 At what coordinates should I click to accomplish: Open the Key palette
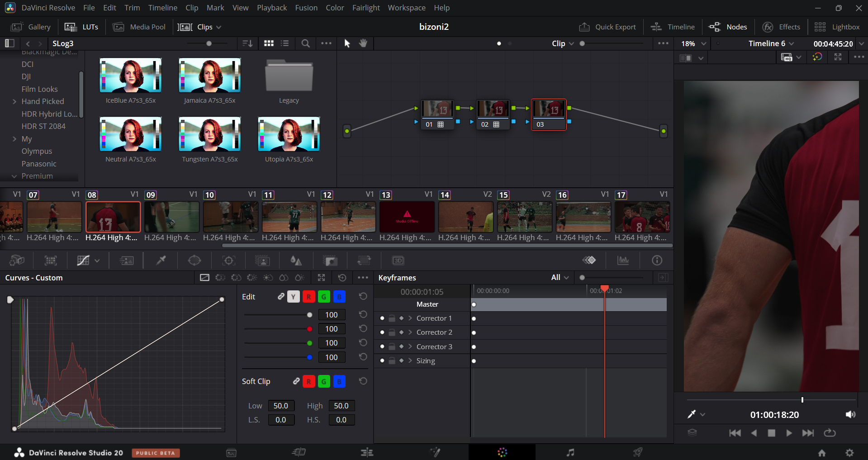tap(331, 261)
